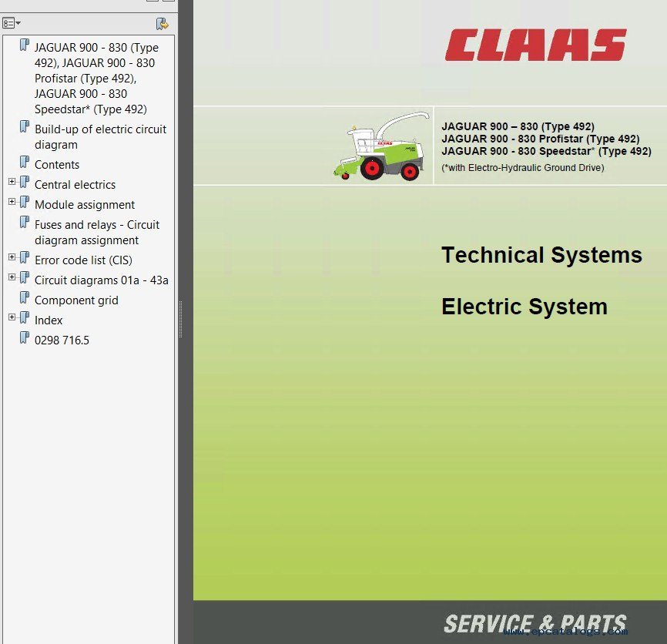The height and width of the screenshot is (644, 667).
Task: Click bookmark icon beside Fuses and relays
Action: (x=25, y=222)
